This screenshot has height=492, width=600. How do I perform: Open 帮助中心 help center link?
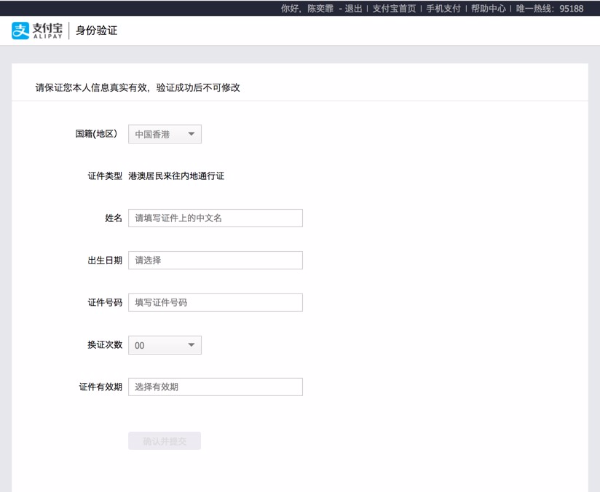[x=488, y=8]
